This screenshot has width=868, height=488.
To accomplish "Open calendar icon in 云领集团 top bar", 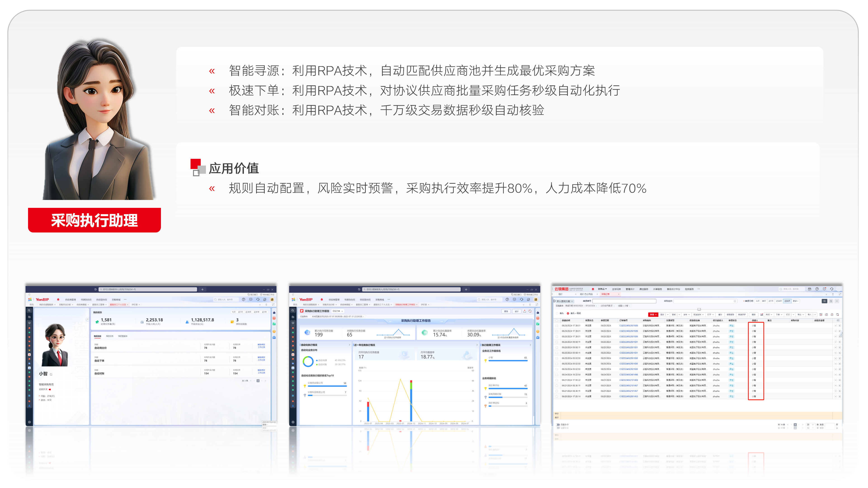I will [809, 289].
